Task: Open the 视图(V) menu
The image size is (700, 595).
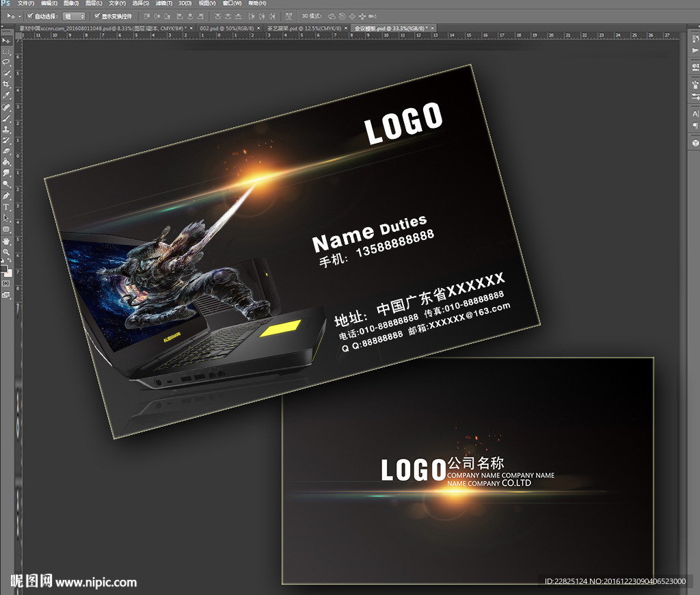Action: click(207, 3)
